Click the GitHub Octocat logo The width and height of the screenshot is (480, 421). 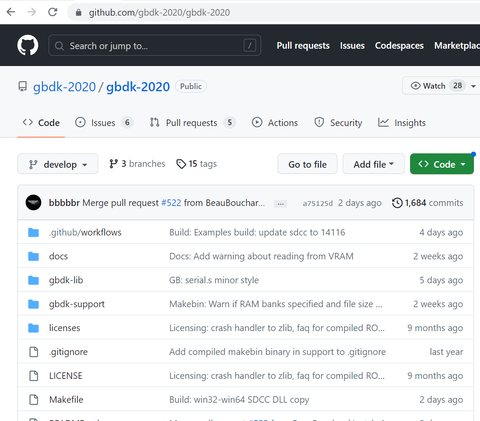[28, 45]
